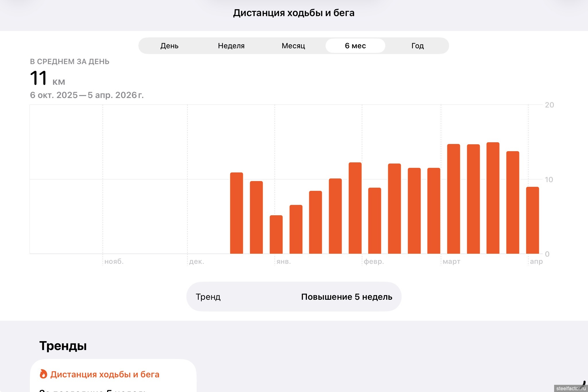Click the tallest bar in March
Viewport: 588px width, 392px height.
[493, 198]
